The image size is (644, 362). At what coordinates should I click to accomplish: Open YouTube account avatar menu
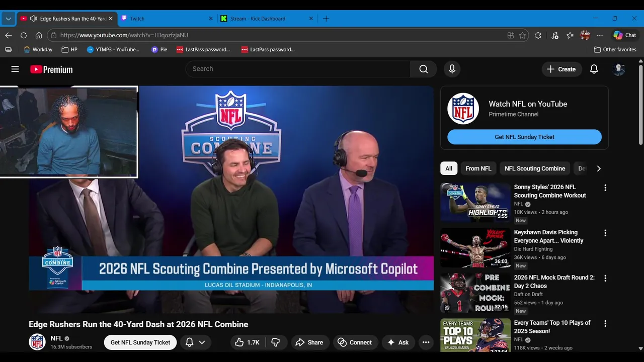619,69
